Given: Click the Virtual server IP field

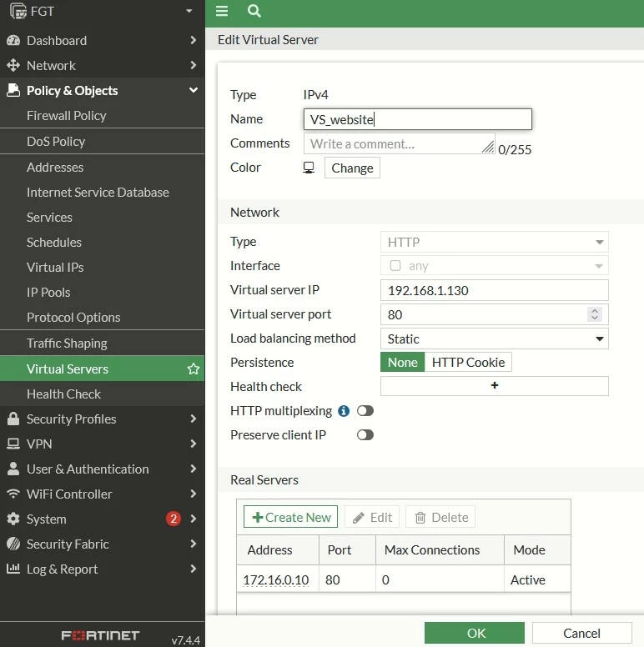Looking at the screenshot, I should 494,290.
